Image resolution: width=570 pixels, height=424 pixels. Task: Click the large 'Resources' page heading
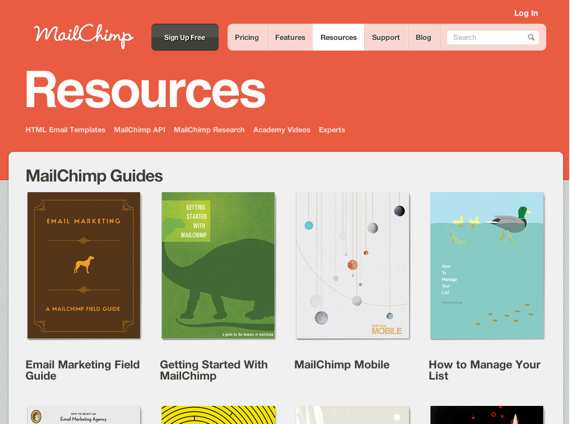coord(145,90)
